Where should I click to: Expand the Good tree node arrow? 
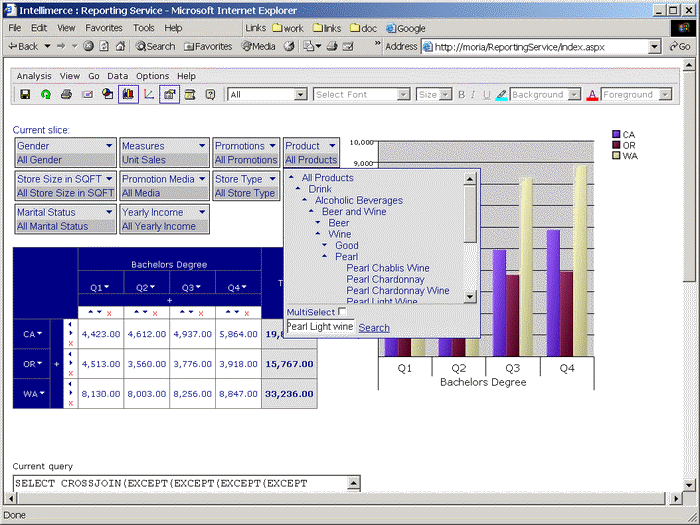(x=325, y=245)
